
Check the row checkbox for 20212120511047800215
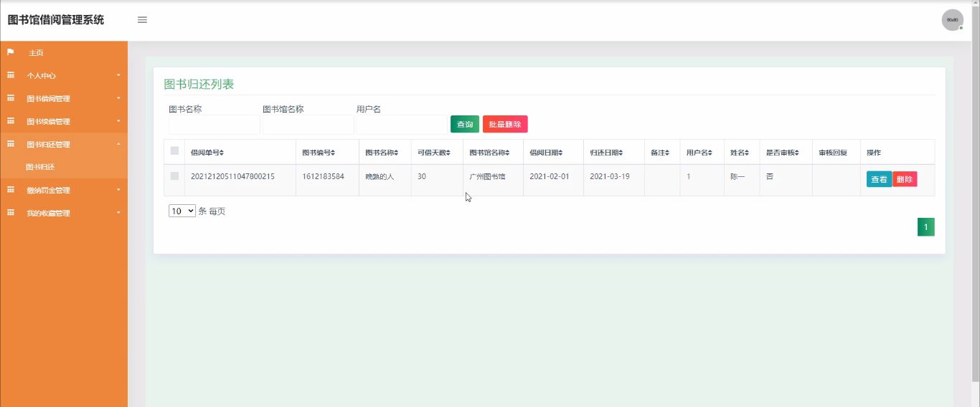(x=174, y=176)
